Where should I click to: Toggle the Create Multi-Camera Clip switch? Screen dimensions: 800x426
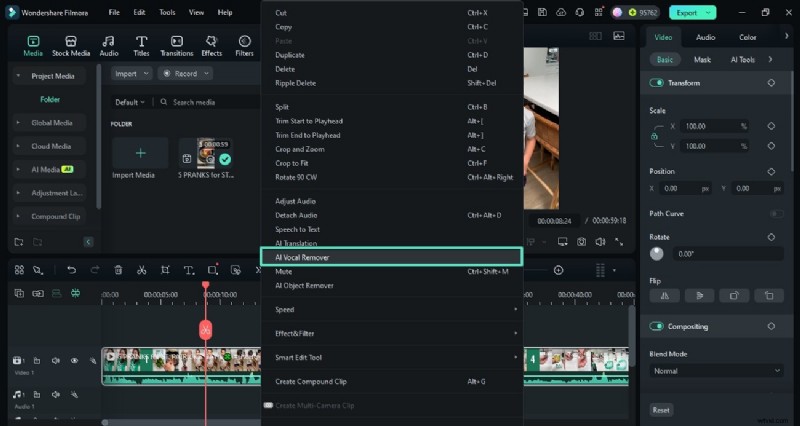[x=268, y=405]
